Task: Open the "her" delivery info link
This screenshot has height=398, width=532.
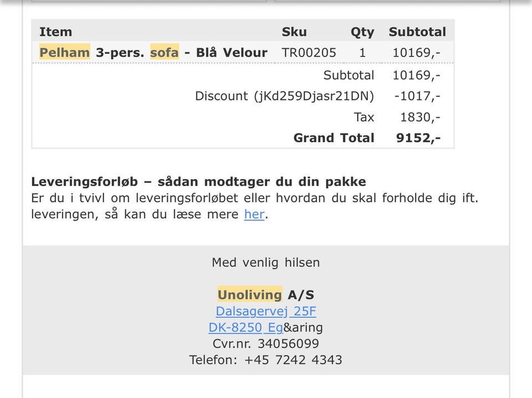Action: pos(254,215)
